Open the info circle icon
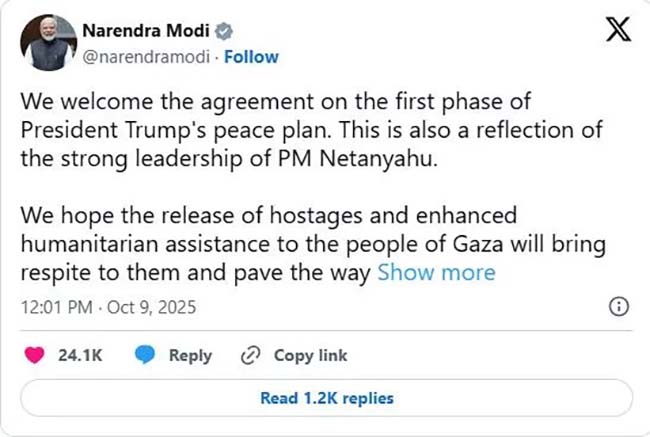The height and width of the screenshot is (437, 650). pos(619,305)
